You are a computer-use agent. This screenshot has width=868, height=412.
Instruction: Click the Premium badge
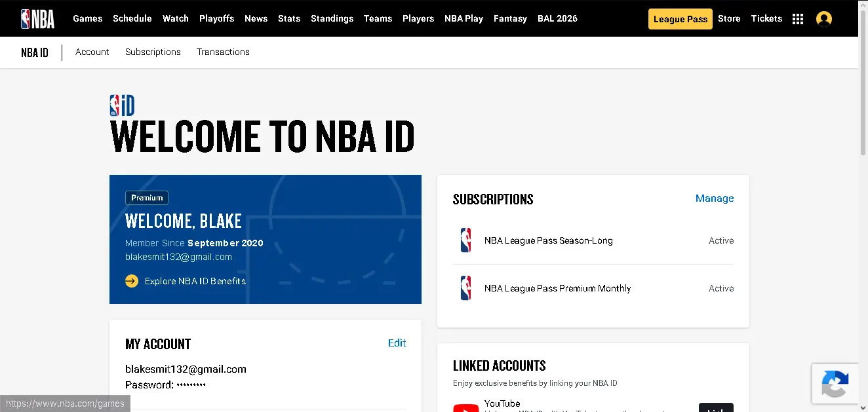[x=147, y=198]
